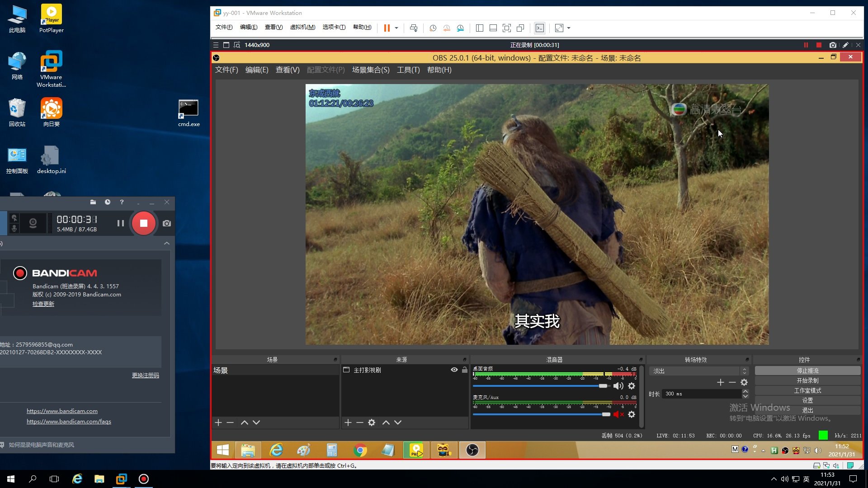Enter VMware full screen mode icon

tap(507, 28)
